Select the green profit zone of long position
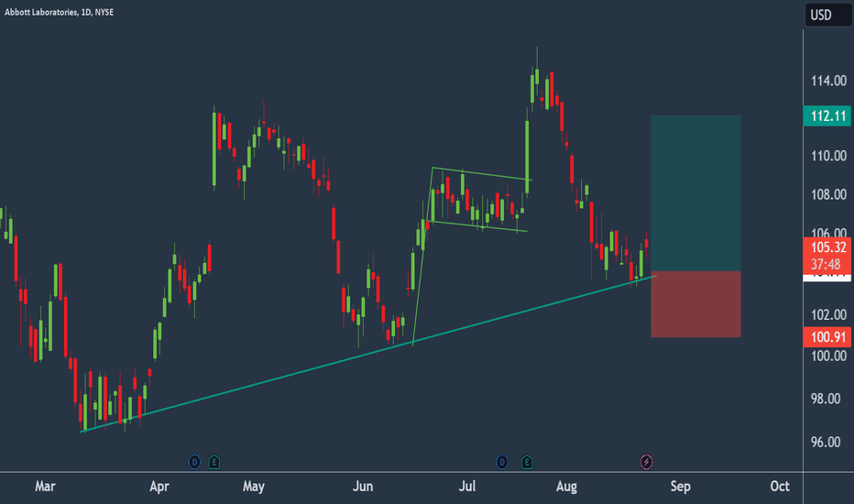Viewport: 854px width, 504px height. click(x=695, y=193)
